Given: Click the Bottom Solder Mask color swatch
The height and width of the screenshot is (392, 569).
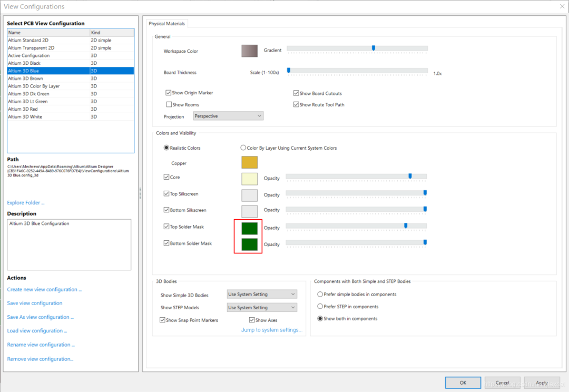Looking at the screenshot, I should [x=249, y=244].
